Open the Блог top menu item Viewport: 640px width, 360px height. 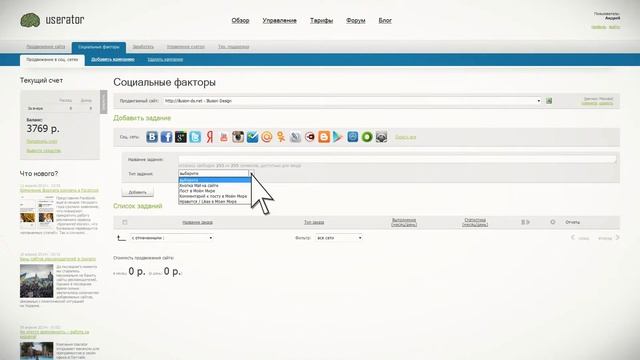click(385, 20)
